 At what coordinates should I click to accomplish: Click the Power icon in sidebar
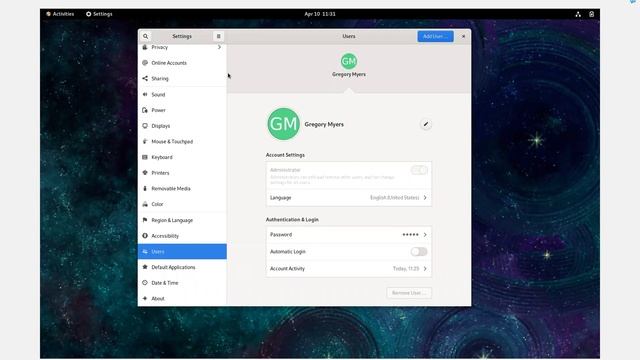pyautogui.click(x=145, y=110)
